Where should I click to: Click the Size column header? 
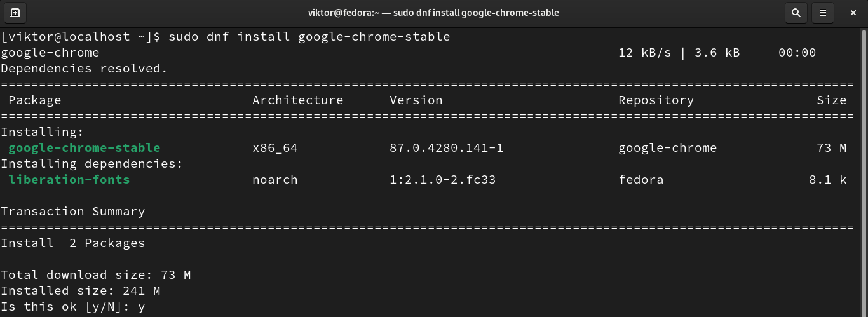(831, 100)
